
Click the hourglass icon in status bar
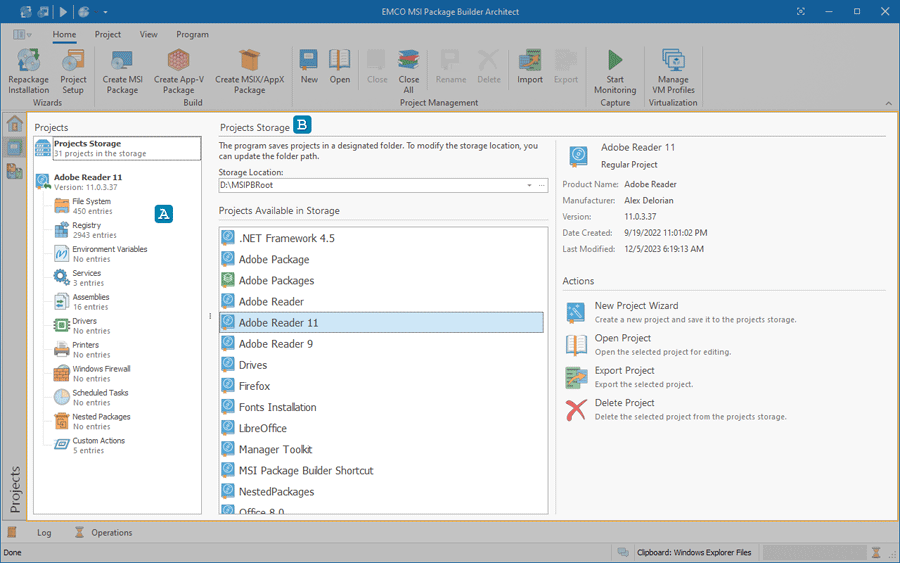pyautogui.click(x=876, y=553)
